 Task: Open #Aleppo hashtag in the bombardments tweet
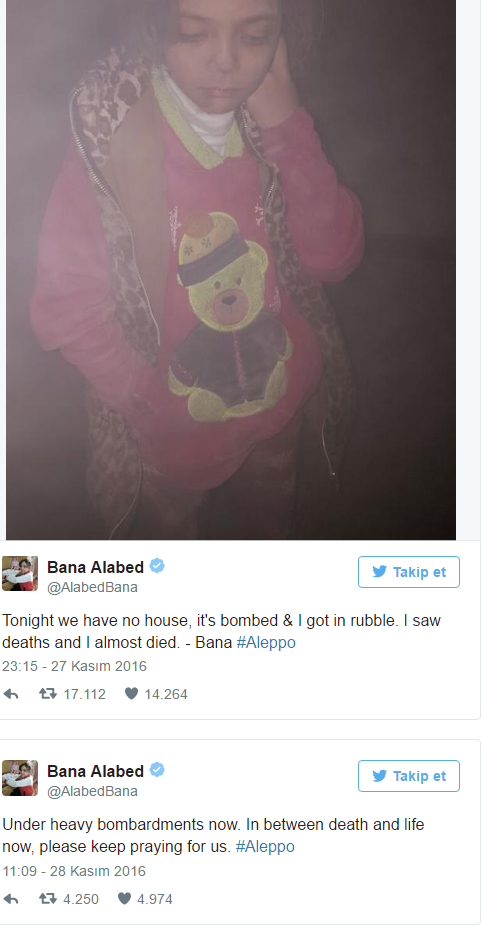(265, 847)
